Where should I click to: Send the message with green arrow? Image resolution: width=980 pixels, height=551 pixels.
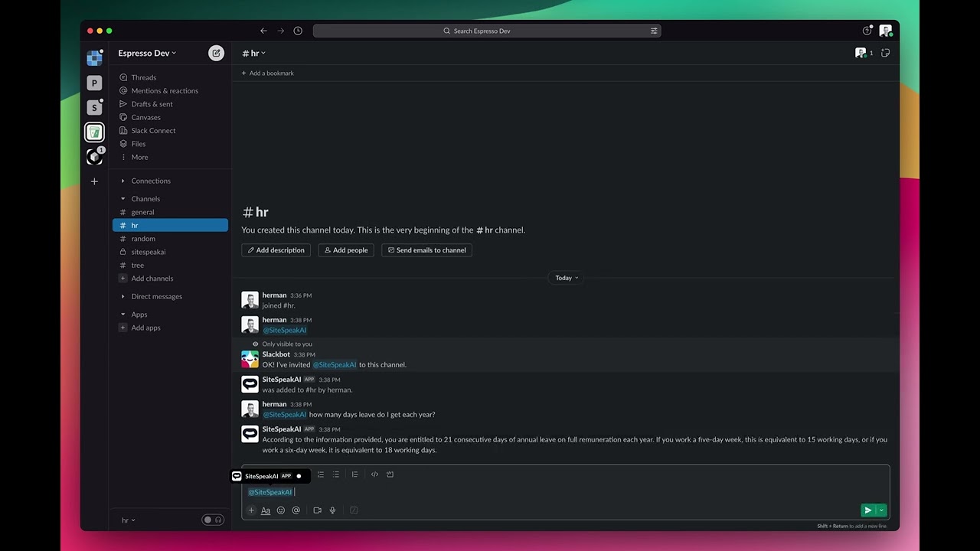tap(867, 510)
